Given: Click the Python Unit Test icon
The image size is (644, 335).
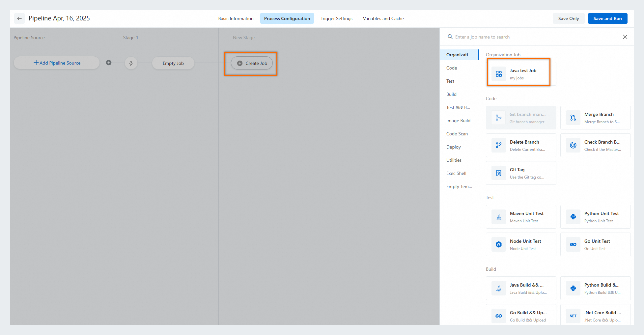Looking at the screenshot, I should tap(573, 217).
